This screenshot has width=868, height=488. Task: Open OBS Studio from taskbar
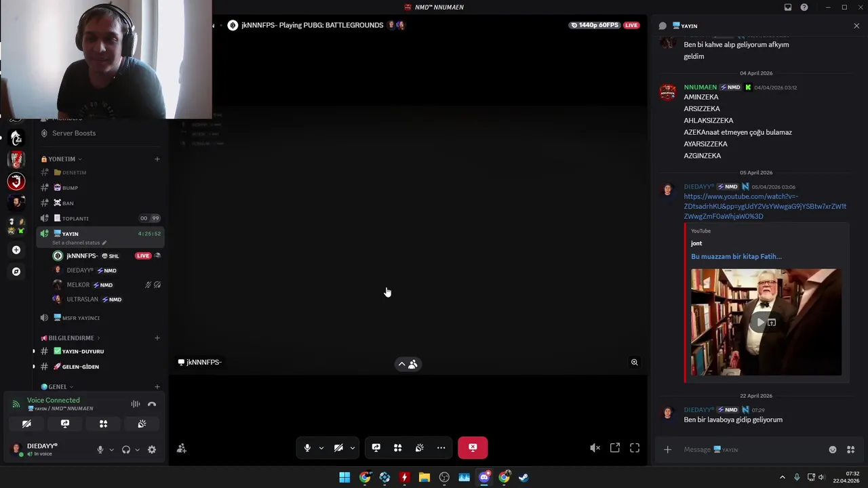[x=444, y=478]
